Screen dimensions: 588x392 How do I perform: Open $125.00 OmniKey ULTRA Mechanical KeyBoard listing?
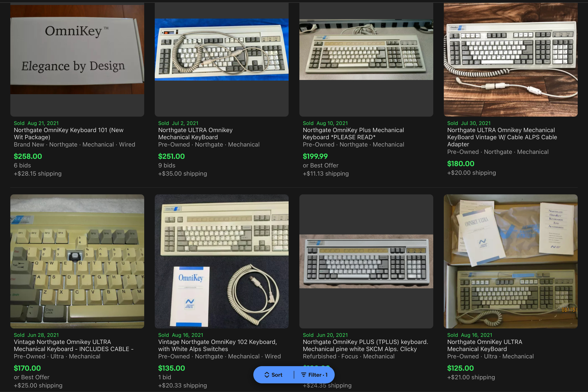coord(484,345)
